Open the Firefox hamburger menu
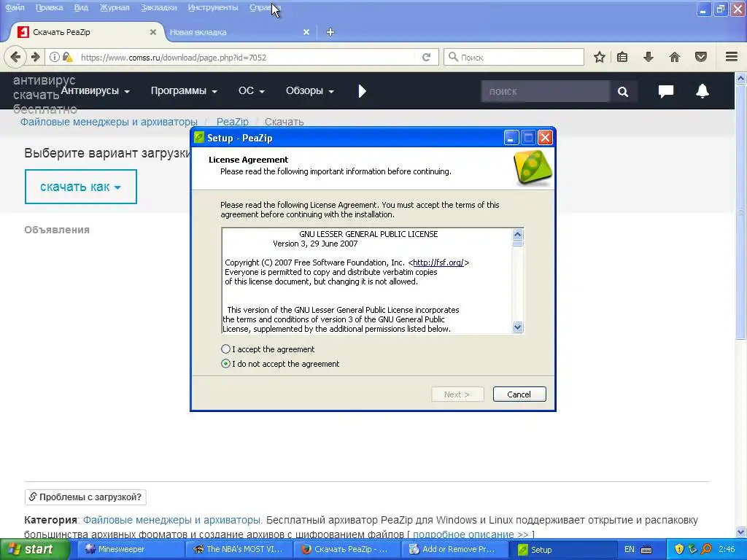 (x=732, y=57)
